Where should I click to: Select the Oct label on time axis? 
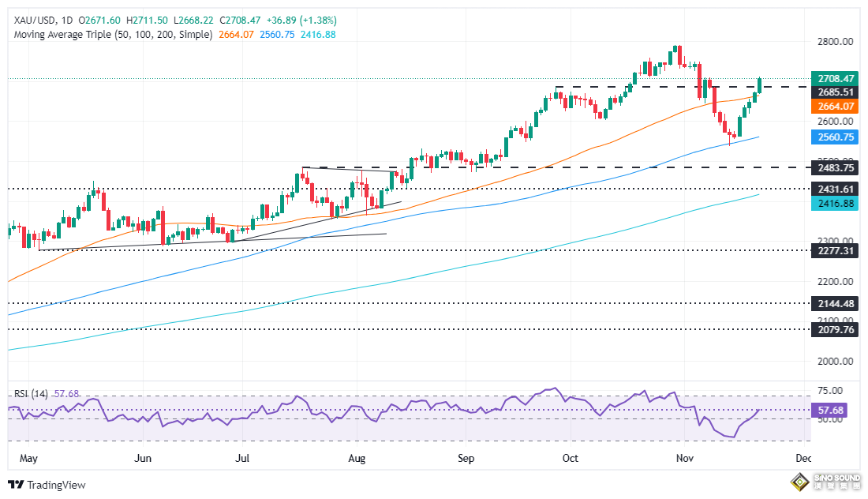click(x=571, y=458)
